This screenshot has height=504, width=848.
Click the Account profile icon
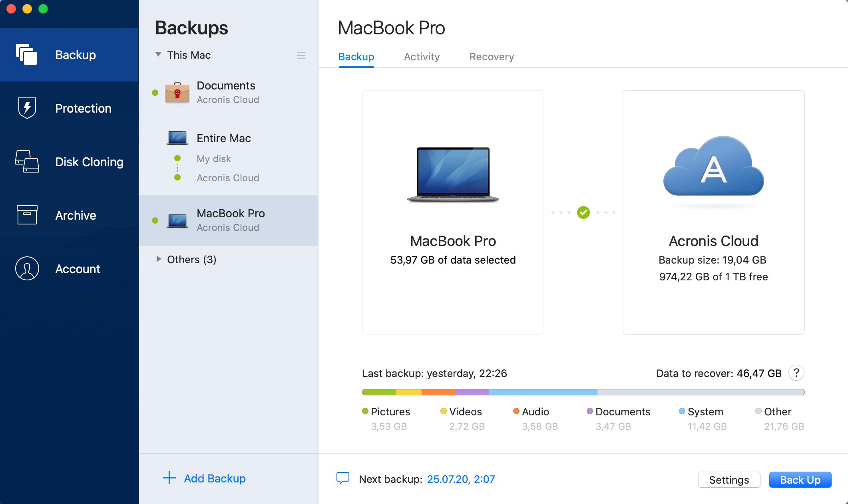pyautogui.click(x=27, y=268)
